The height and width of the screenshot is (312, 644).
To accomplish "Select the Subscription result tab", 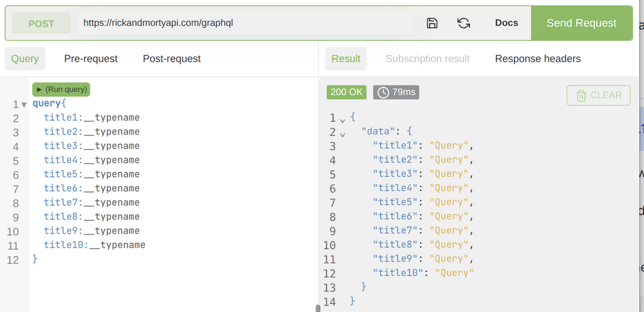I will [x=428, y=59].
